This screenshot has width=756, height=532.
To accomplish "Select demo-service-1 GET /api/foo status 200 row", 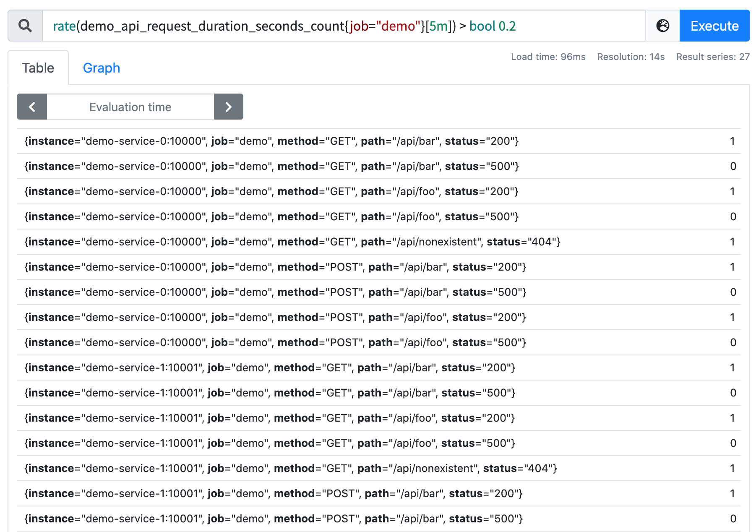I will click(379, 418).
